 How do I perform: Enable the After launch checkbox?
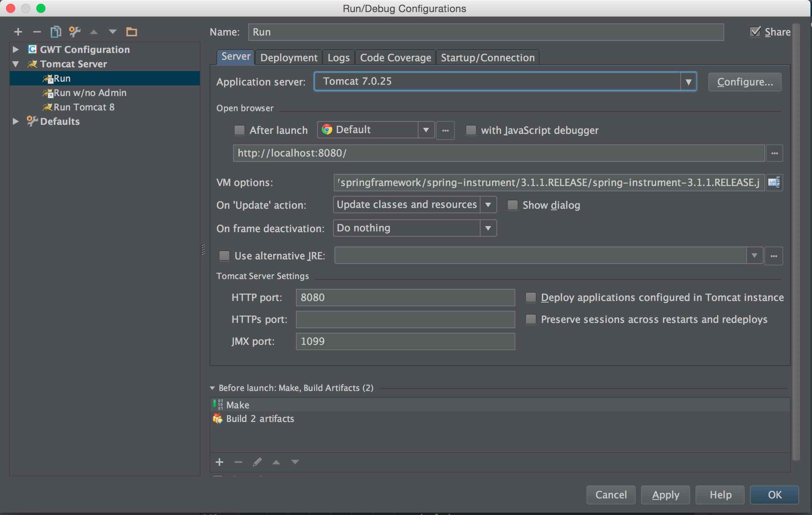click(x=240, y=130)
